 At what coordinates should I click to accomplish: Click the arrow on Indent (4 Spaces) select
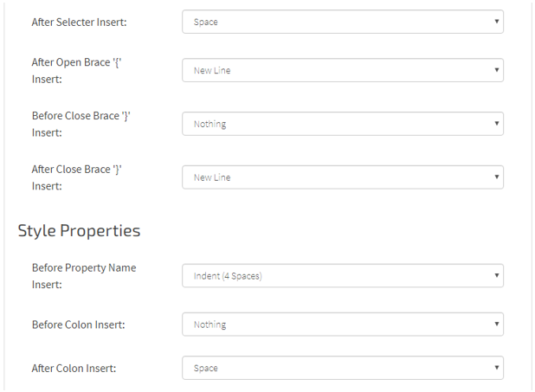pyautogui.click(x=497, y=276)
